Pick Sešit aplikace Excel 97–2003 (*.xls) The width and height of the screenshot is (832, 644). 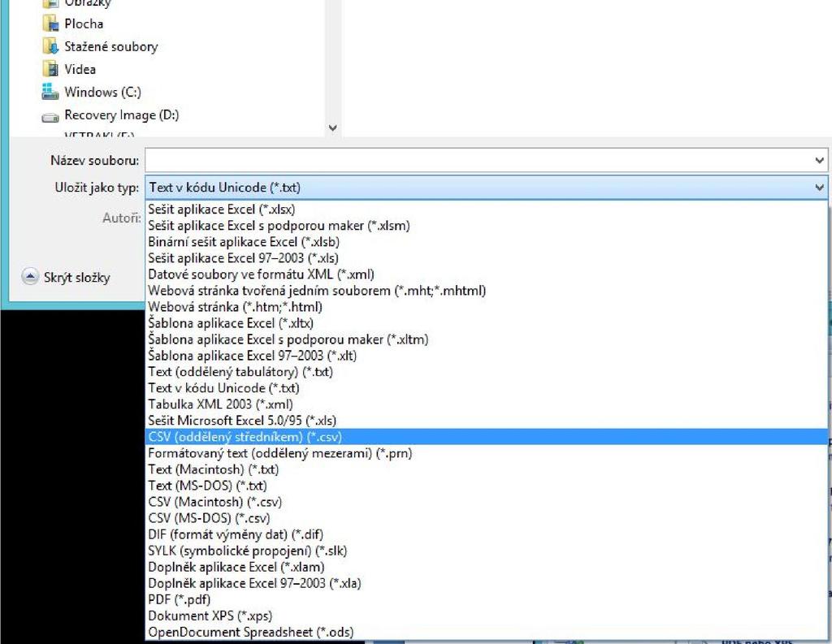[486, 257]
